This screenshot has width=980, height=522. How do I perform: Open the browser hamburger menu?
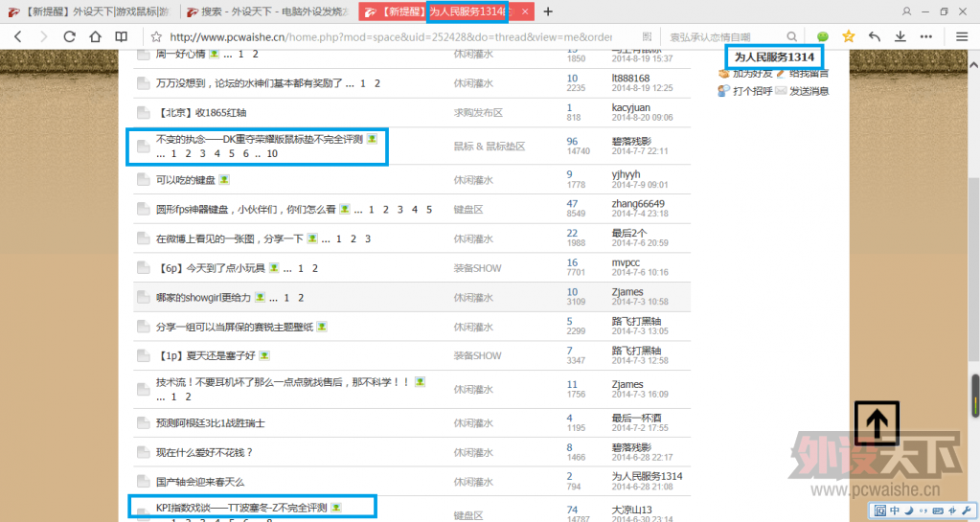[x=962, y=37]
